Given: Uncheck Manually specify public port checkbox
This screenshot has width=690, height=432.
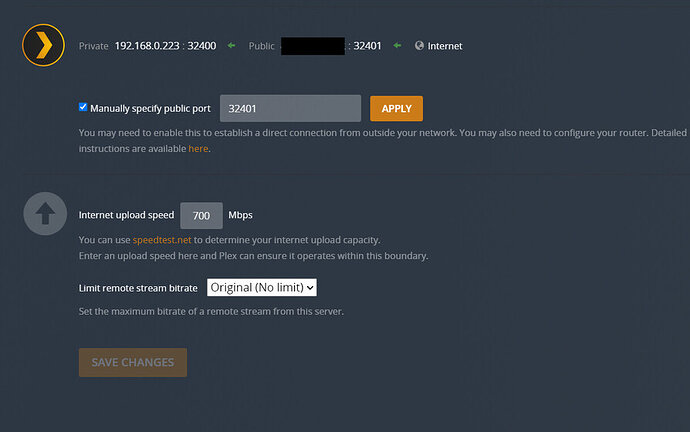Looking at the screenshot, I should [x=83, y=107].
